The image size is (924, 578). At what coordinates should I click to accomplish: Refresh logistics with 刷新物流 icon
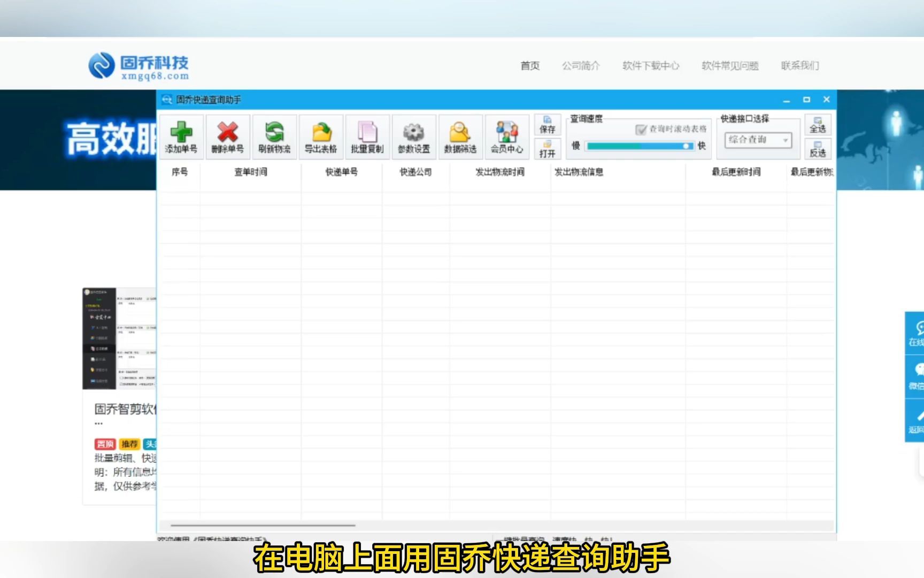coord(274,137)
